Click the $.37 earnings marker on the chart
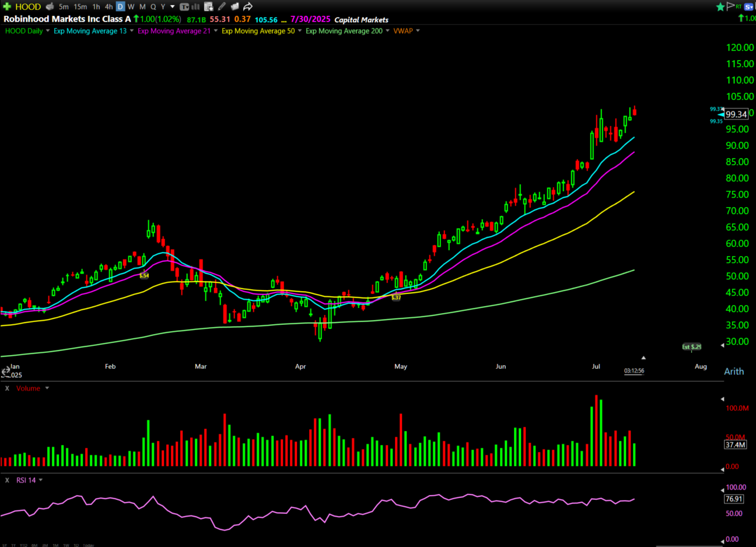 click(396, 298)
